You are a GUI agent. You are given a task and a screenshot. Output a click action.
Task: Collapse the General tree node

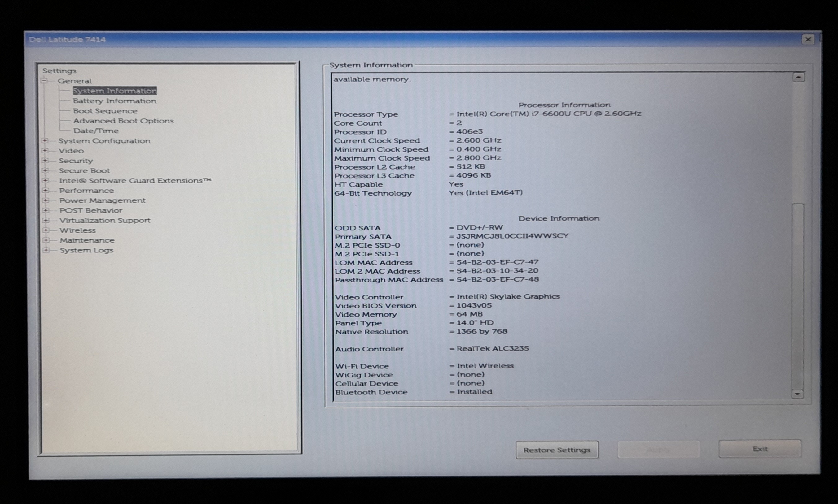44,81
